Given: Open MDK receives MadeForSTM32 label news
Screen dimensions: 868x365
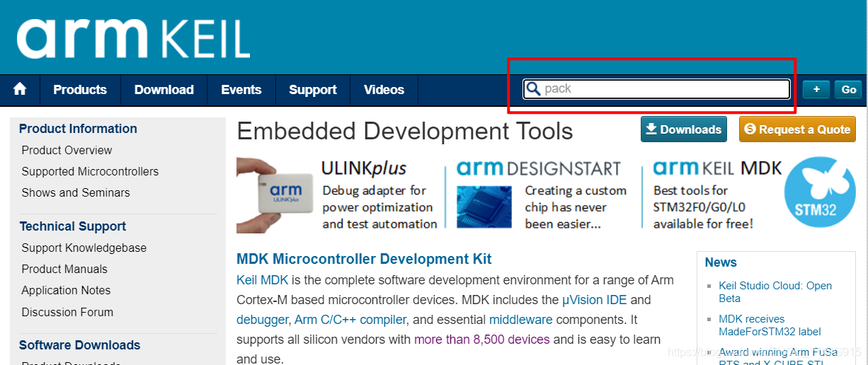Looking at the screenshot, I should (770, 325).
